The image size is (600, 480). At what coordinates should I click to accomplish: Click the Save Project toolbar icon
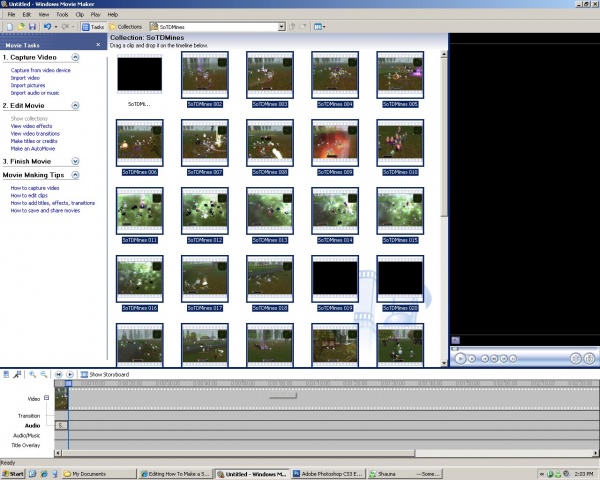32,26
